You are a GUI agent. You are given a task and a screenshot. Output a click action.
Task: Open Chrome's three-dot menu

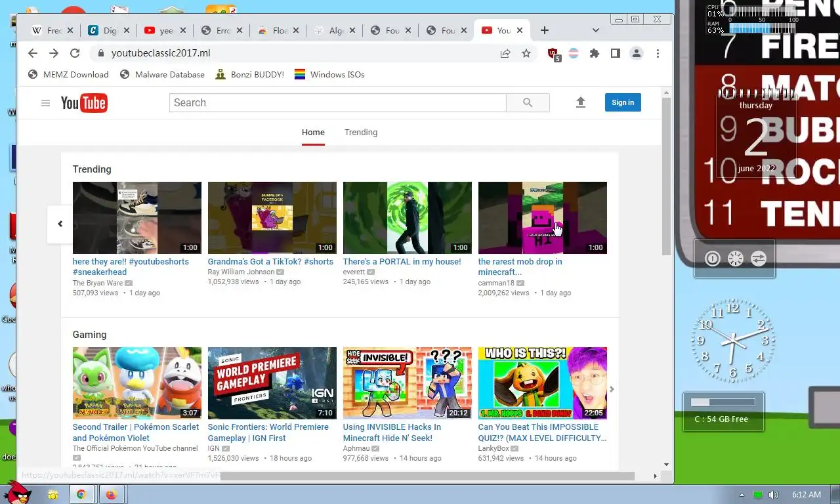click(658, 54)
